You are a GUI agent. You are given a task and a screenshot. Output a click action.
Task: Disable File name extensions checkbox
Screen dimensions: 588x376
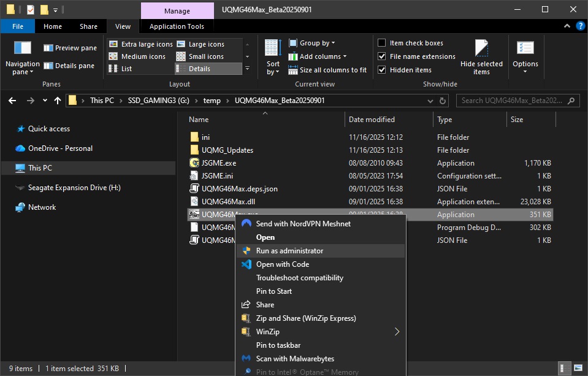tap(381, 56)
